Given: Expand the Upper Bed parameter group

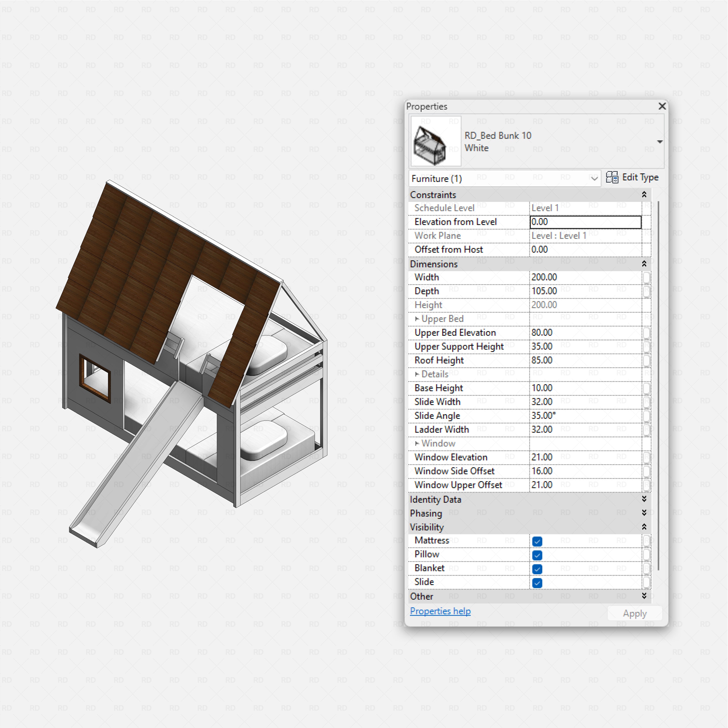Looking at the screenshot, I should pos(417,319).
